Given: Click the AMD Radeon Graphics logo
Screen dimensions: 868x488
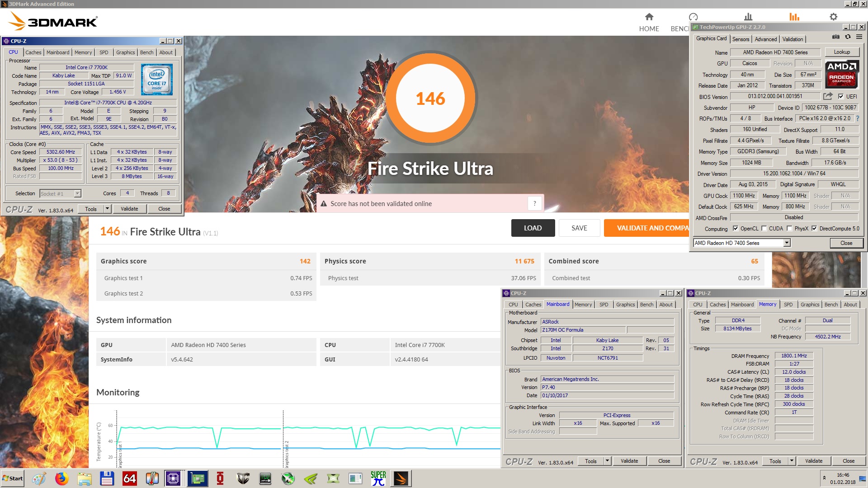Looking at the screenshot, I should point(841,74).
